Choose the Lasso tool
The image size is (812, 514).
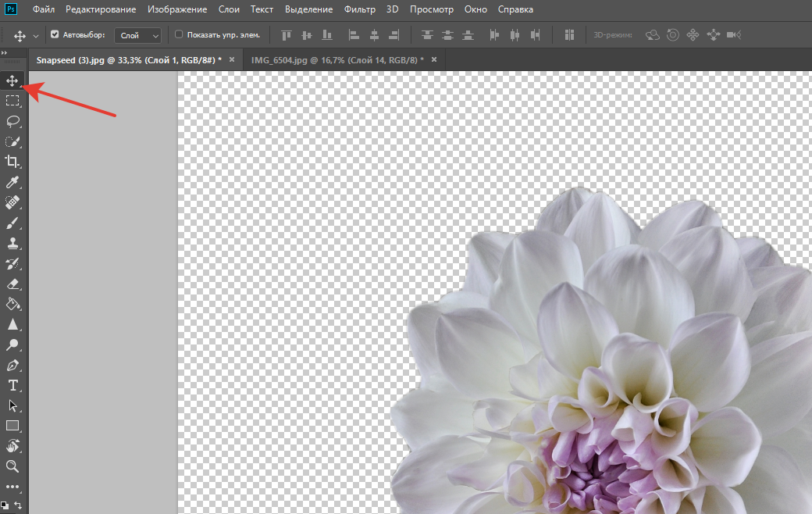12,121
